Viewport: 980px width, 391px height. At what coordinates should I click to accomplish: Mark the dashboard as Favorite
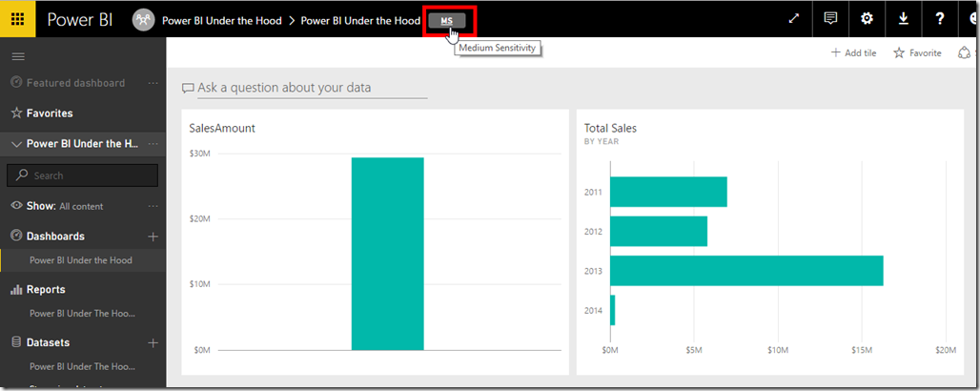point(917,53)
